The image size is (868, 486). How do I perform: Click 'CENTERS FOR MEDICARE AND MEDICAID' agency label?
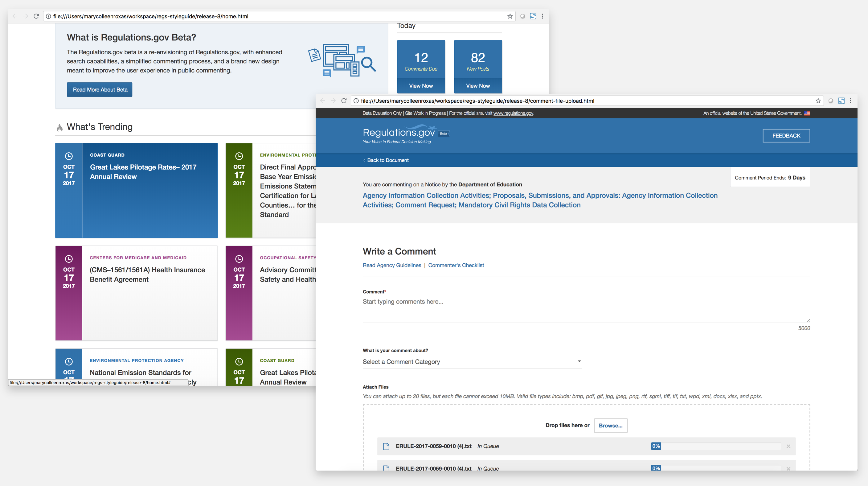[138, 258]
